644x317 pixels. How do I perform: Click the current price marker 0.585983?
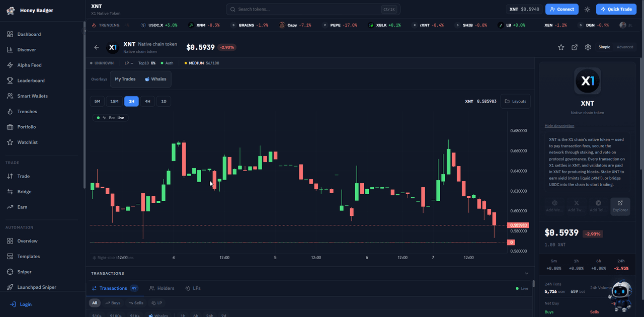518,225
